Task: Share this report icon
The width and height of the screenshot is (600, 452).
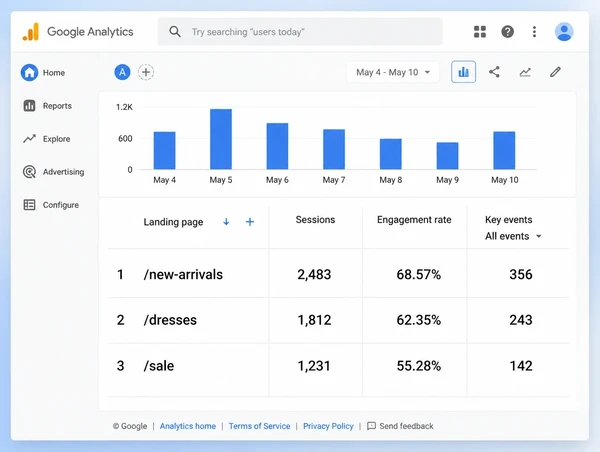Action: [x=494, y=72]
